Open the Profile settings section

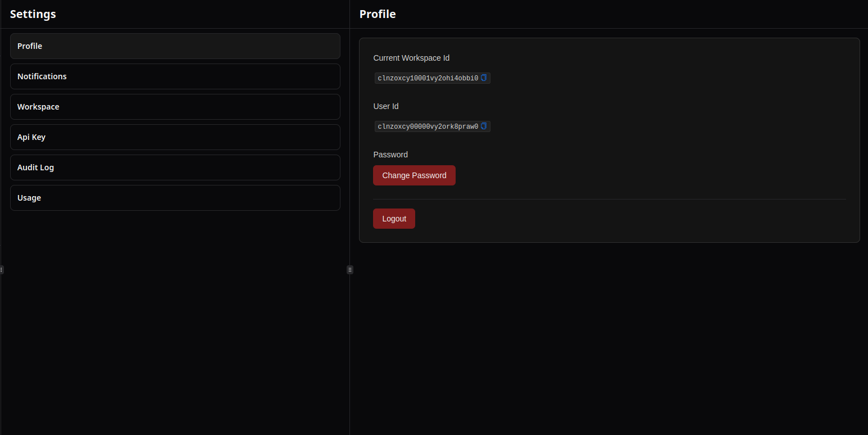coord(175,46)
